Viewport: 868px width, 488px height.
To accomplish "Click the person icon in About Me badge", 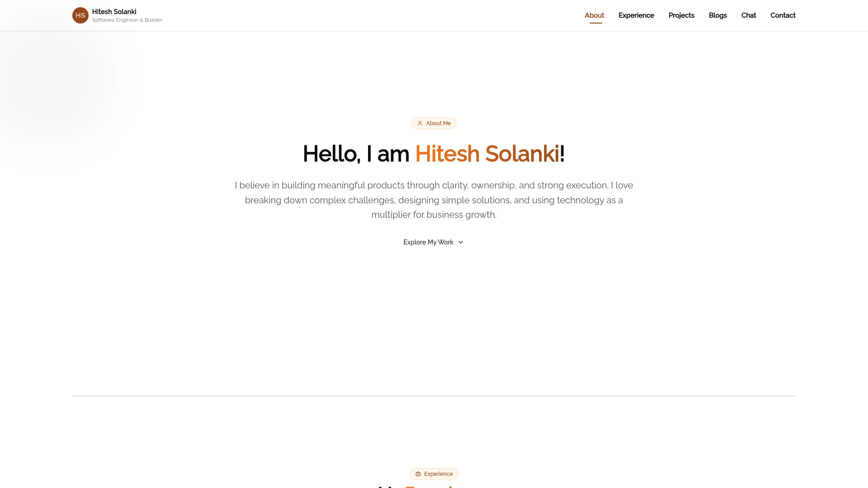I will 420,123.
